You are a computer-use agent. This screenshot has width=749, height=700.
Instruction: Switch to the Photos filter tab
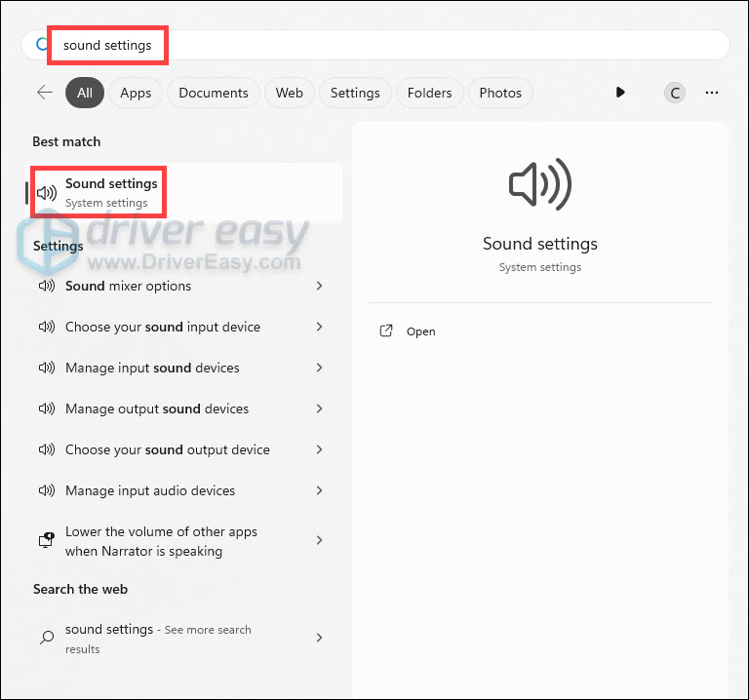[x=500, y=93]
